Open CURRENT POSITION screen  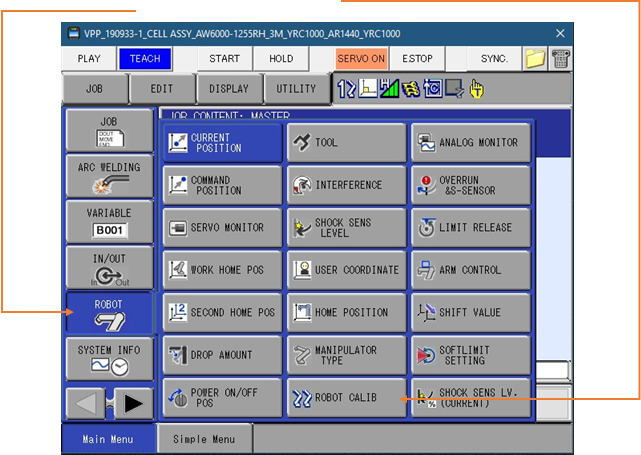coord(222,143)
